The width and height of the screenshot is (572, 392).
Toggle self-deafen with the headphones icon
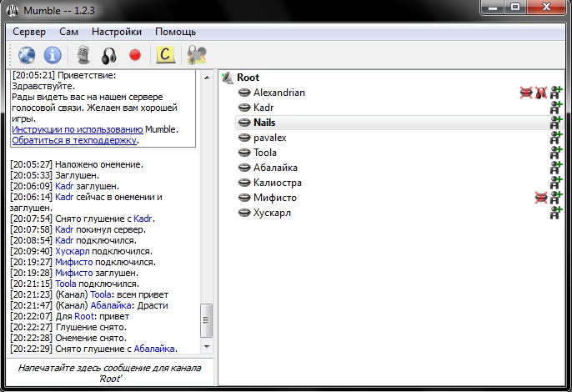coord(108,56)
